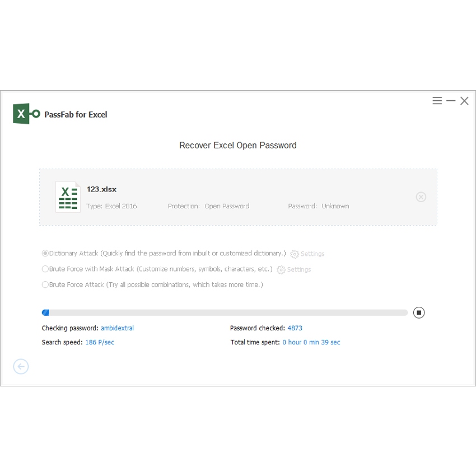
Task: Open the Dictionary Attack settings gear
Action: point(295,254)
